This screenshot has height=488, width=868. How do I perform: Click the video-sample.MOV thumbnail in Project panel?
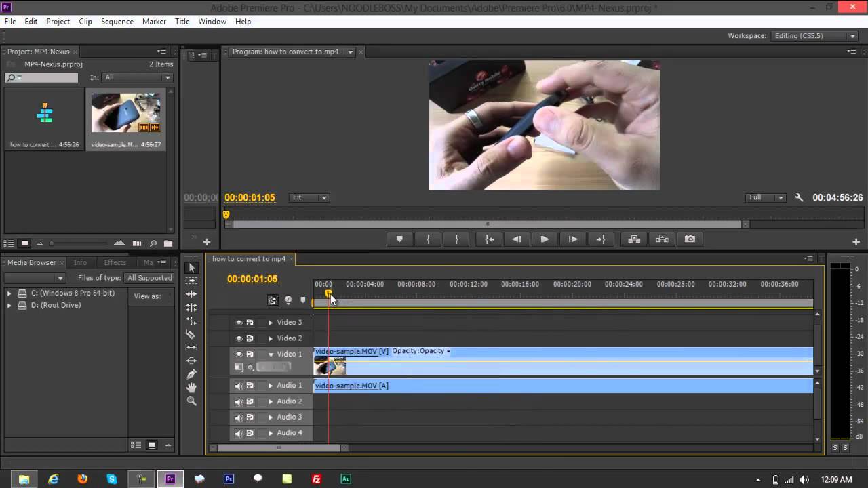pos(126,113)
